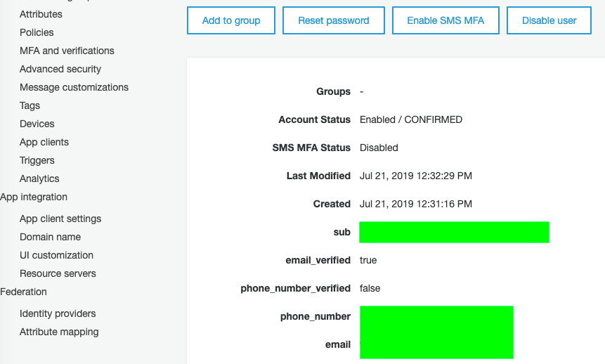Go to App clients
This screenshot has width=605, height=364.
44,142
